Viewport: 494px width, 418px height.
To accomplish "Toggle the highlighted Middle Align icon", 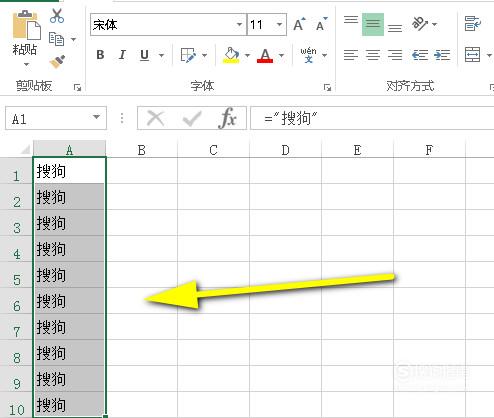I will 373,24.
